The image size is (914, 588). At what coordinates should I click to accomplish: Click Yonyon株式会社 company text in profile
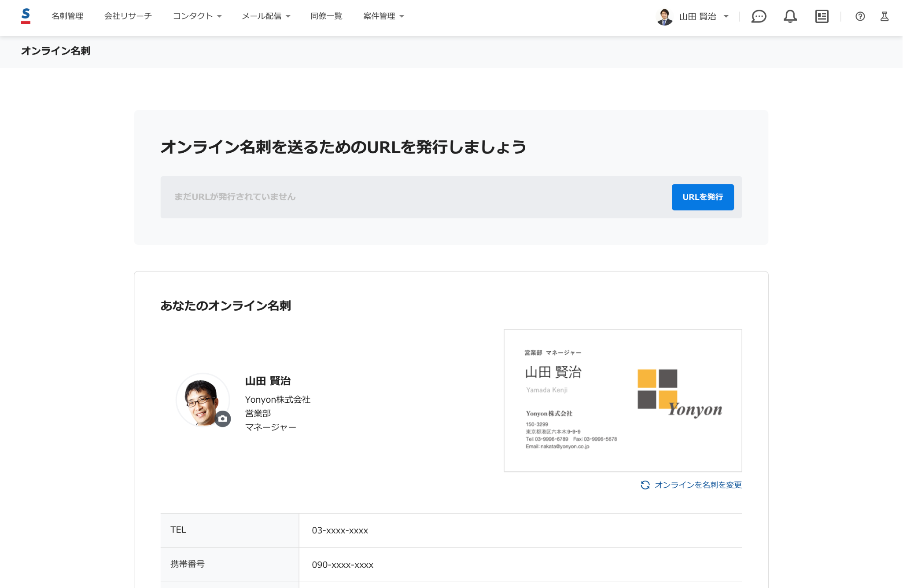278,400
